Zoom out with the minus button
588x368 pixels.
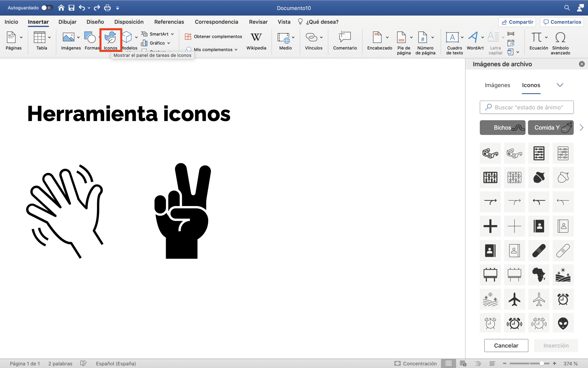click(x=505, y=363)
